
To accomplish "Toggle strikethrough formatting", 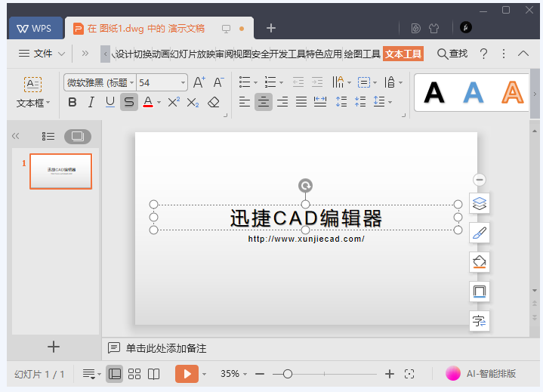I will [x=129, y=102].
